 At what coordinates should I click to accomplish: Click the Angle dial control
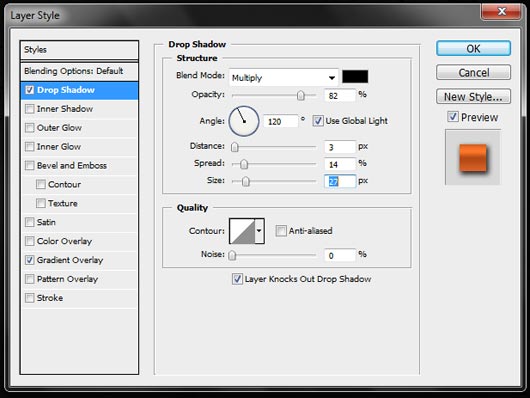[244, 121]
